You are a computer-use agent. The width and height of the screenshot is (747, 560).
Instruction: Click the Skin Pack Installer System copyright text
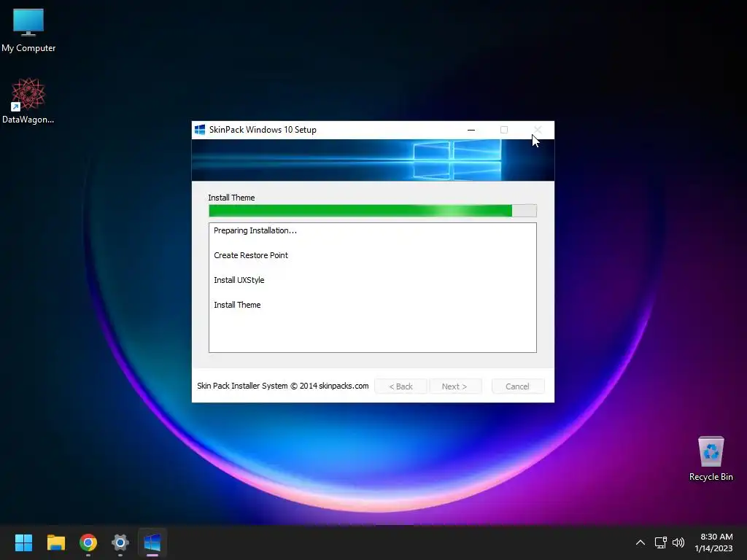point(282,386)
